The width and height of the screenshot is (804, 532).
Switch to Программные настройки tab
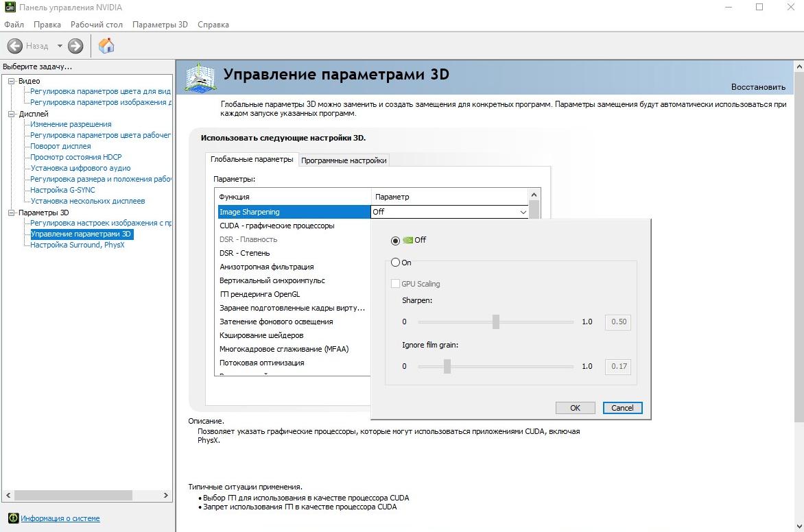344,160
